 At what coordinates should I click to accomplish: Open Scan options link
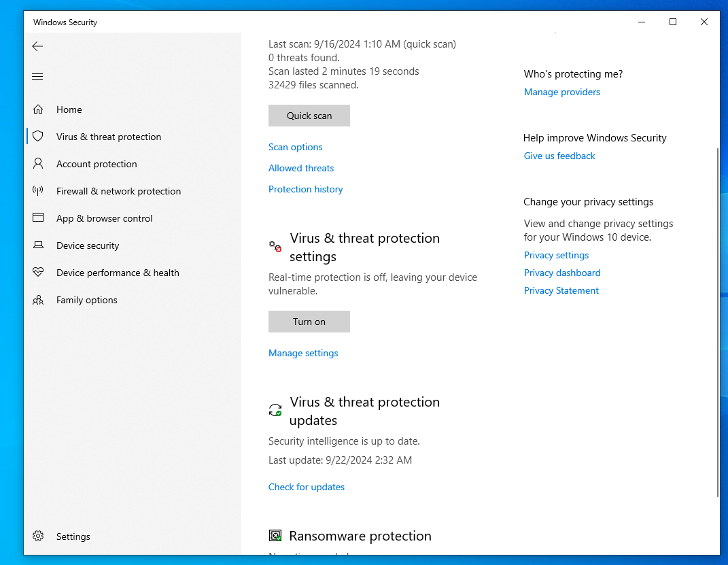point(296,147)
